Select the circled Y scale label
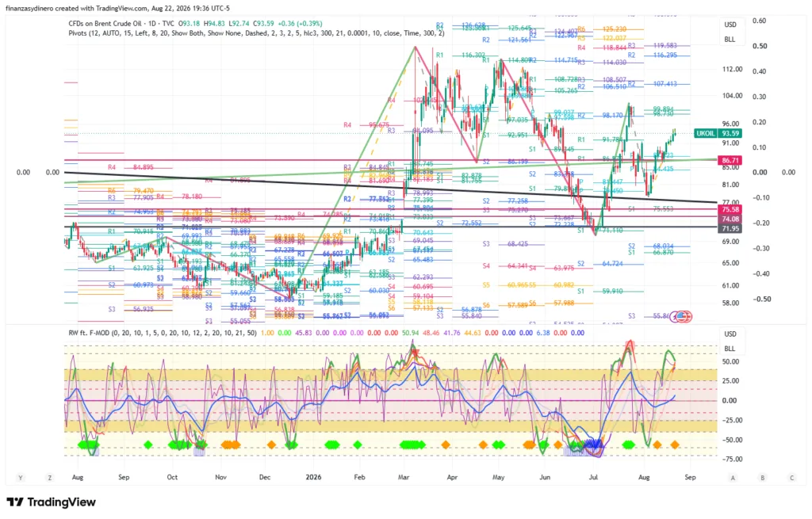 click(x=21, y=478)
